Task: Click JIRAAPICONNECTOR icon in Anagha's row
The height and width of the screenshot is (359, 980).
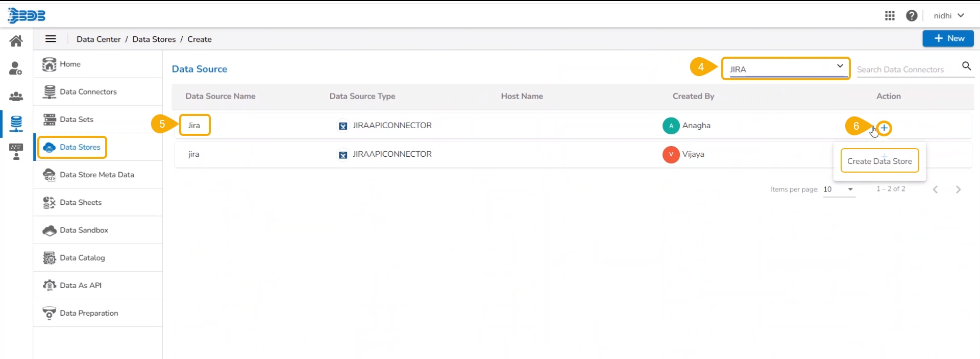Action: click(343, 126)
